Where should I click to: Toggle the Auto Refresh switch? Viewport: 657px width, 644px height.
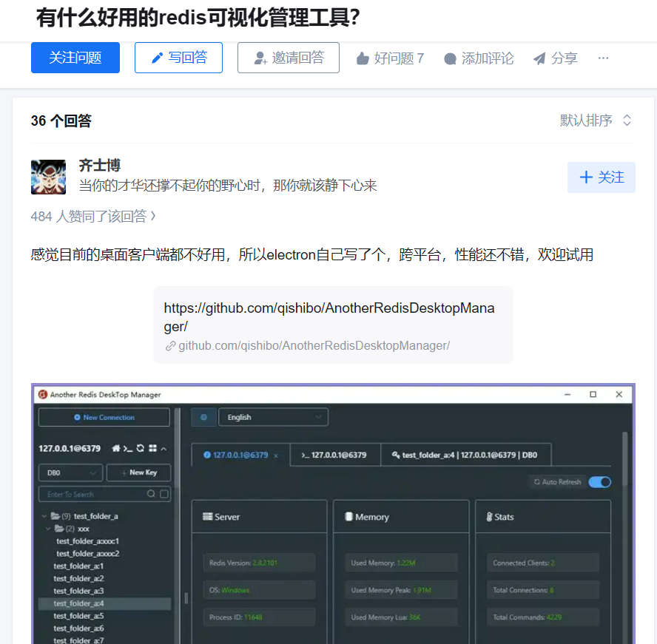pos(599,482)
